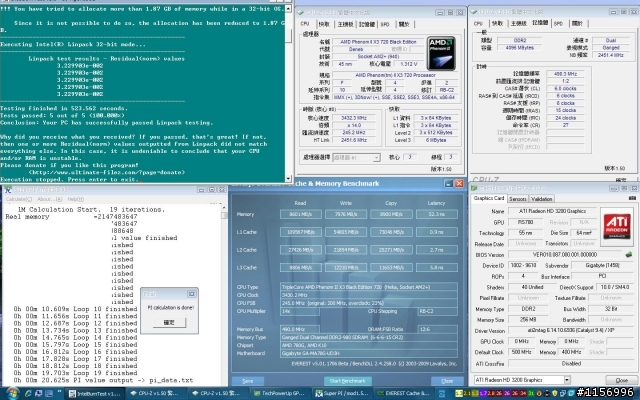The height and width of the screenshot is (400, 640).
Task: Switch to Validation tab in GPU-Z
Action: (542, 199)
